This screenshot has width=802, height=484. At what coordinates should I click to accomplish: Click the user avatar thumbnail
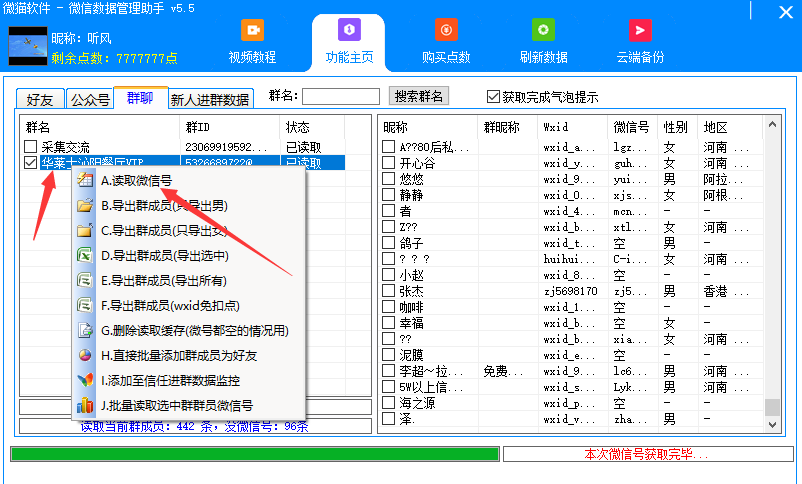[28, 46]
